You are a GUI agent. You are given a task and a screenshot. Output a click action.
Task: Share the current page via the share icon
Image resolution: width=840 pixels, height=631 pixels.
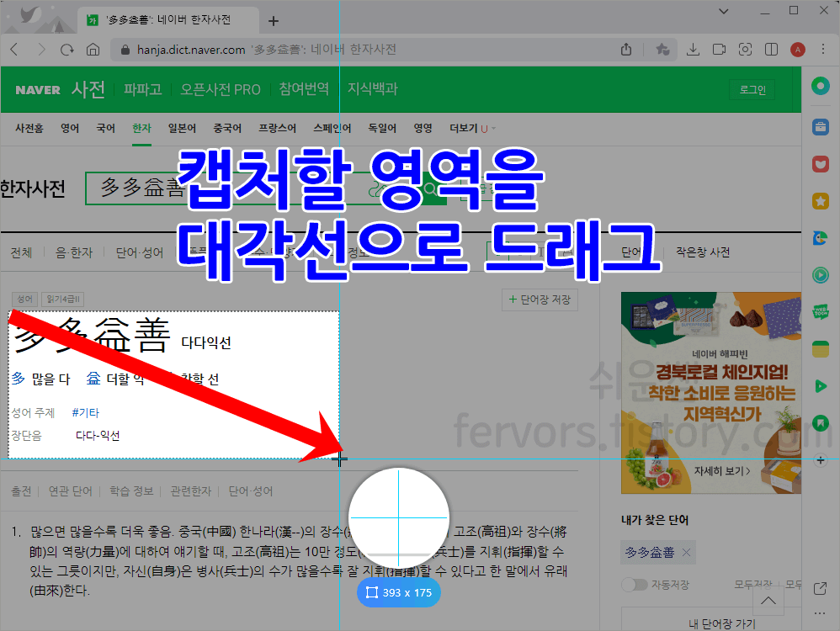tap(627, 50)
